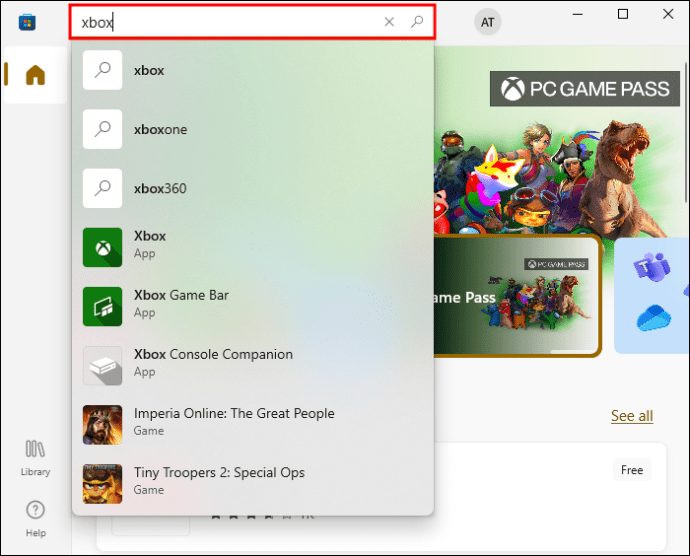Select 'Xbox Console Companion' result title
Screen dimensions: 690x556
[x=213, y=354]
